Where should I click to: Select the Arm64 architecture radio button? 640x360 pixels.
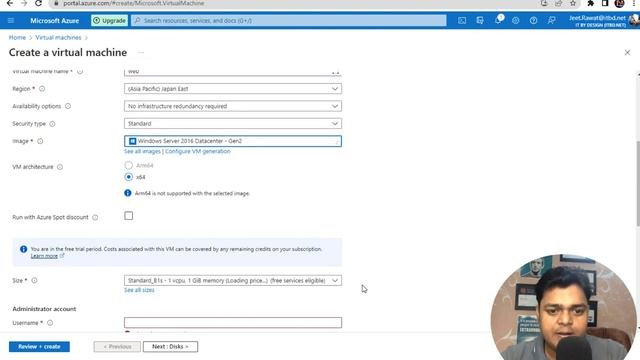tap(129, 165)
